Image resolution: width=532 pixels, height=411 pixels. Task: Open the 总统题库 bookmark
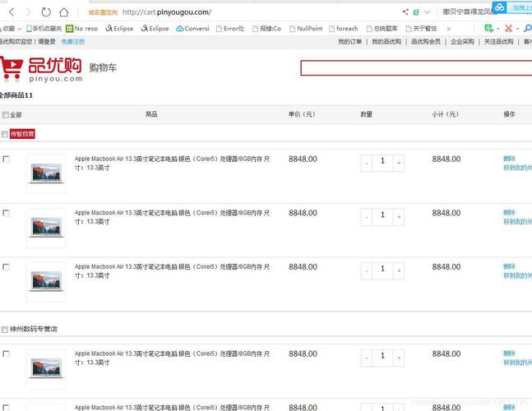tap(382, 29)
